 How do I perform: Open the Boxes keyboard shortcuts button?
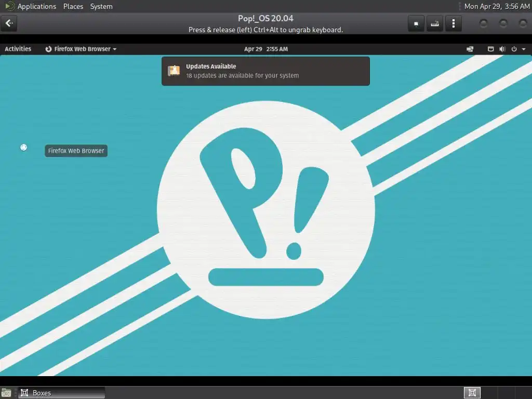(x=435, y=23)
